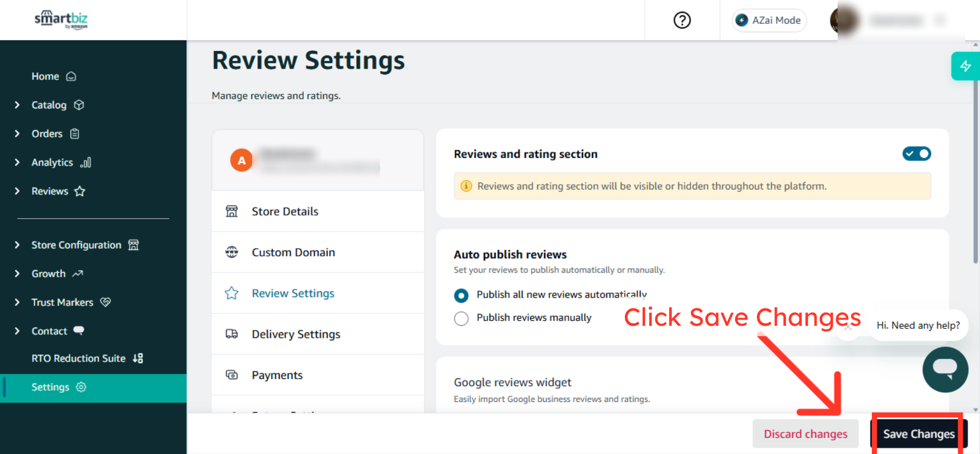Click Discard changes button
980x454 pixels.
point(805,434)
